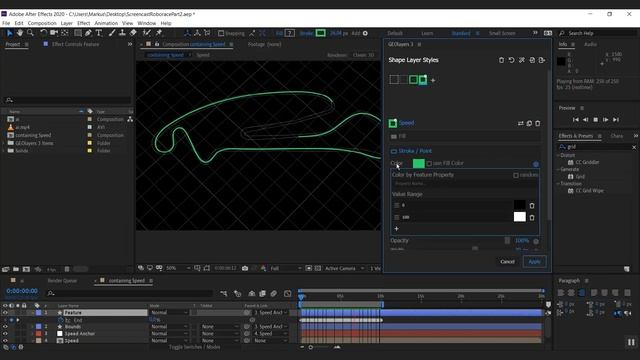This screenshot has width=640, height=360.
Task: Add new value range entry with plus
Action: [396, 229]
